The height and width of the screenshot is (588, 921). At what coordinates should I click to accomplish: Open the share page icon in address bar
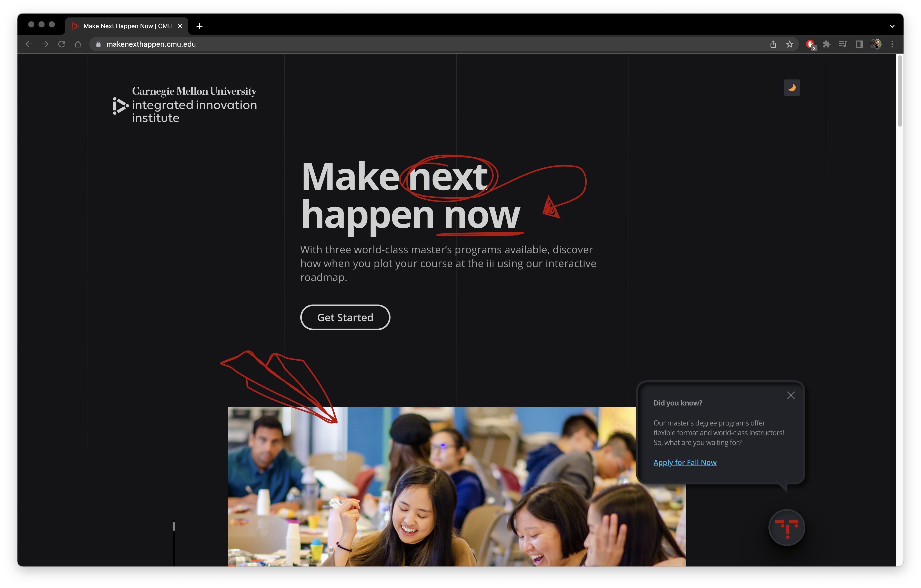[773, 44]
